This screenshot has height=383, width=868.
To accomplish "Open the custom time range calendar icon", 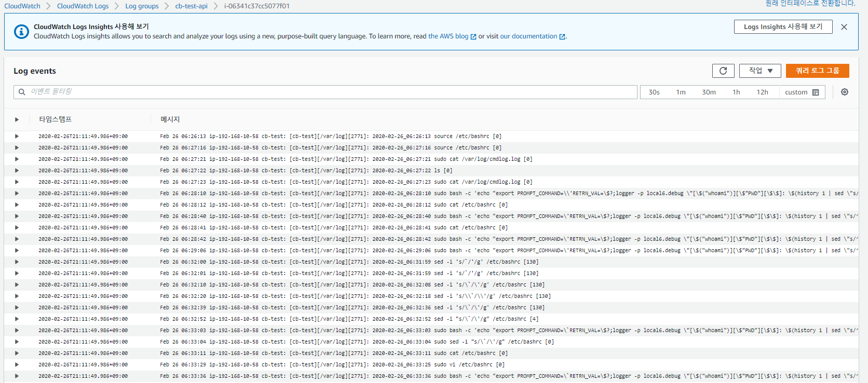I will click(x=816, y=92).
